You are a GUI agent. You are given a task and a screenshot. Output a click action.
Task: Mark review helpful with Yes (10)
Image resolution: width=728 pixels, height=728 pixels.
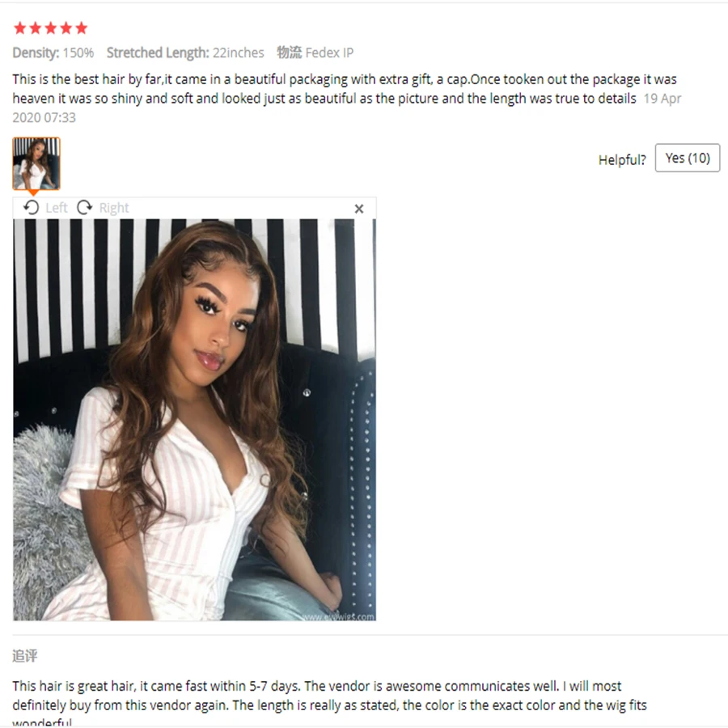pos(687,158)
